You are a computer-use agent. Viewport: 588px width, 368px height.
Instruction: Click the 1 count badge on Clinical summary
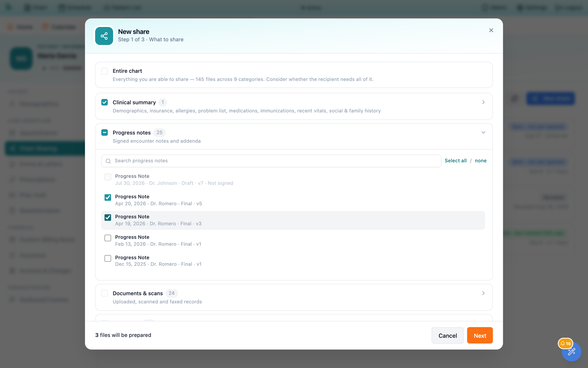pyautogui.click(x=163, y=102)
